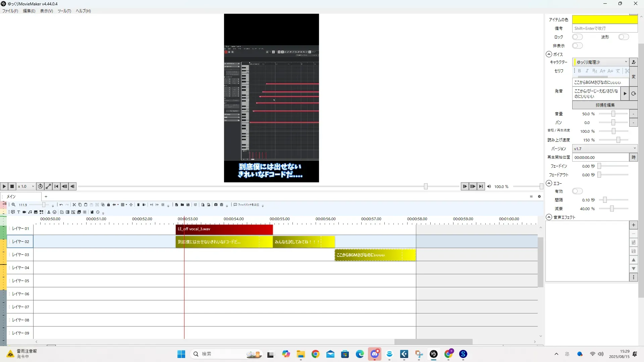The width and height of the screenshot is (644, 362).
Task: Click the cut (scissors) icon in timeline toolbar
Action: (74, 205)
